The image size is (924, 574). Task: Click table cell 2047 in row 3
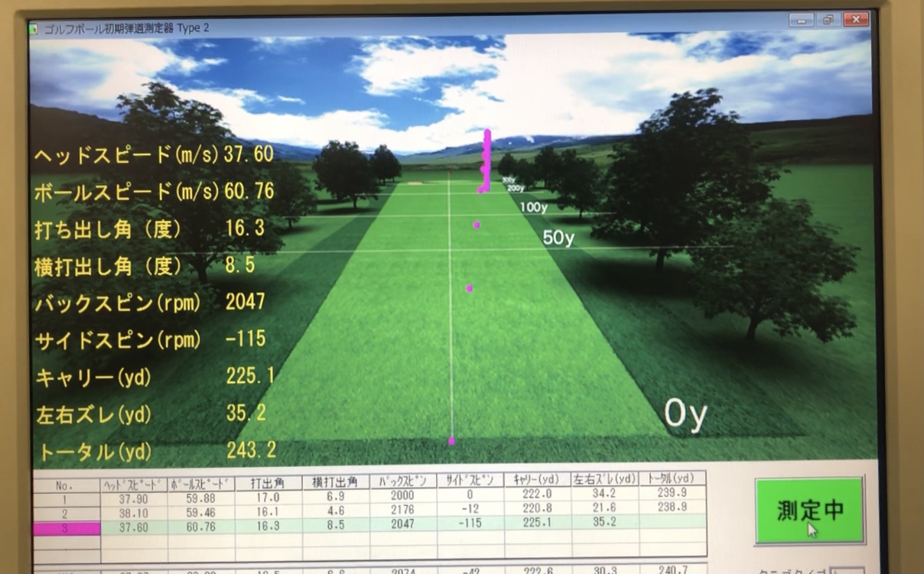click(403, 524)
